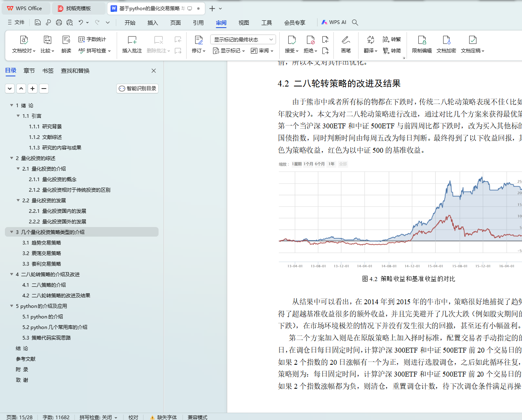This screenshot has width=522, height=420.
Task: Click the Undo arrow icon
Action: tap(81, 22)
